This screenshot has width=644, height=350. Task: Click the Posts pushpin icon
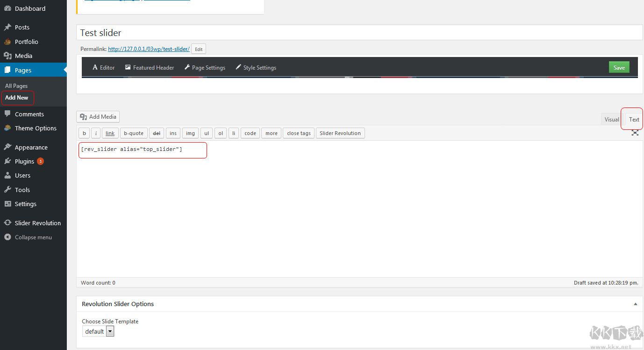(x=7, y=27)
